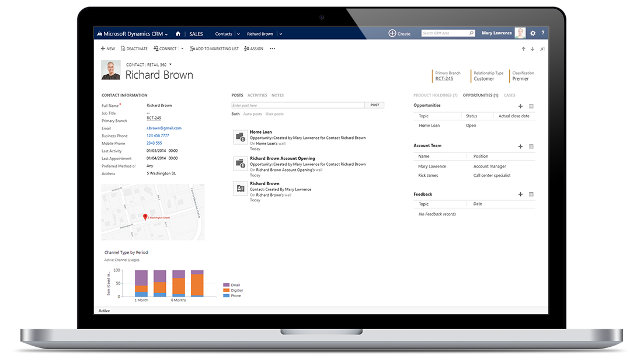
Task: Open the r.brown@gmail.com email link
Action: click(164, 128)
